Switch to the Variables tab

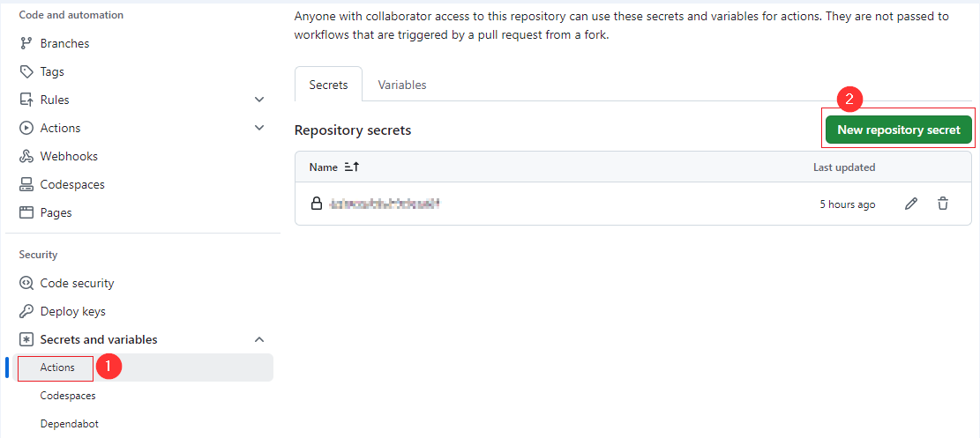[402, 85]
